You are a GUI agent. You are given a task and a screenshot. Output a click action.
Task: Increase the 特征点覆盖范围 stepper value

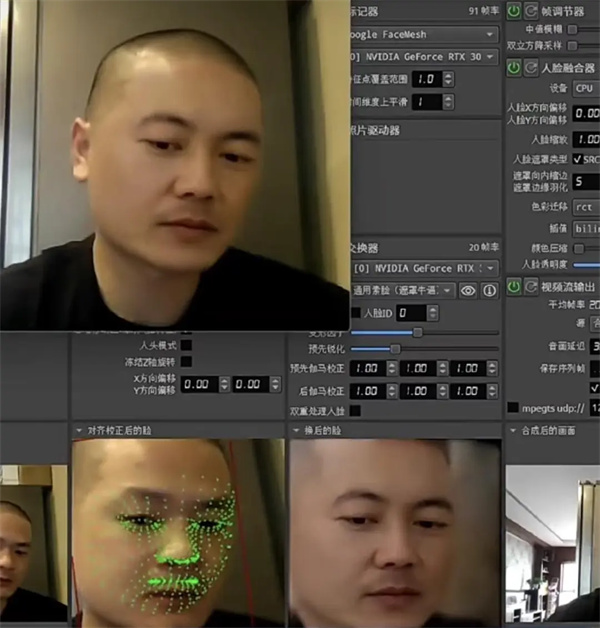449,75
